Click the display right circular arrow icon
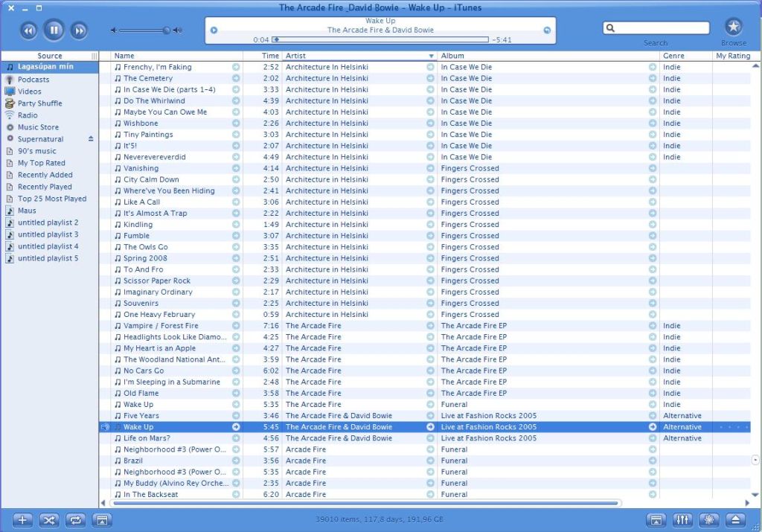This screenshot has height=532, width=762. [x=547, y=30]
